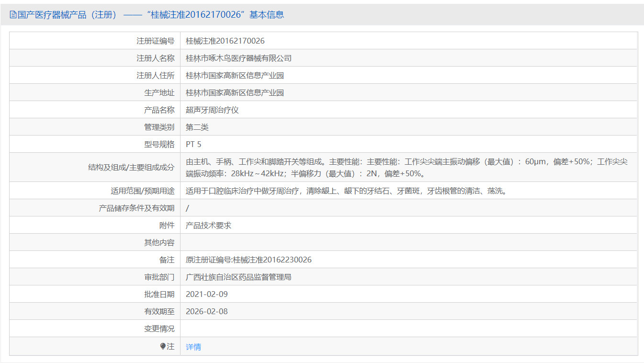The image size is (644, 363).
Task: Click the slash value for storage conditions
Action: click(187, 208)
